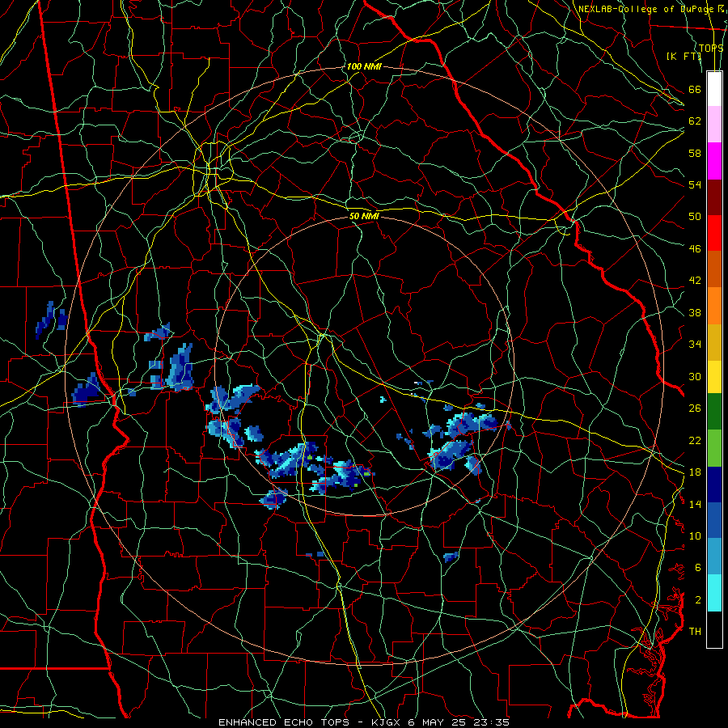Click the '[K FT]' units label
The image size is (728, 728).
[684, 56]
